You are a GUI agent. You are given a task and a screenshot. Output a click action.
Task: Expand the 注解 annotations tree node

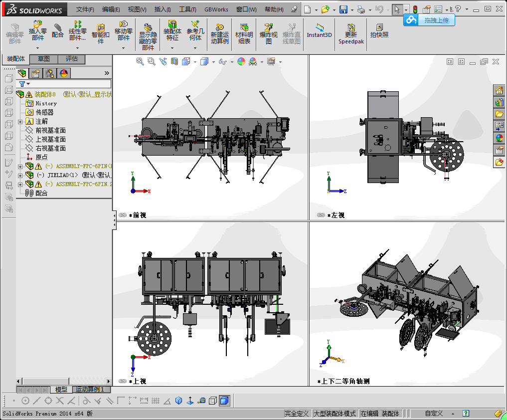(20, 121)
